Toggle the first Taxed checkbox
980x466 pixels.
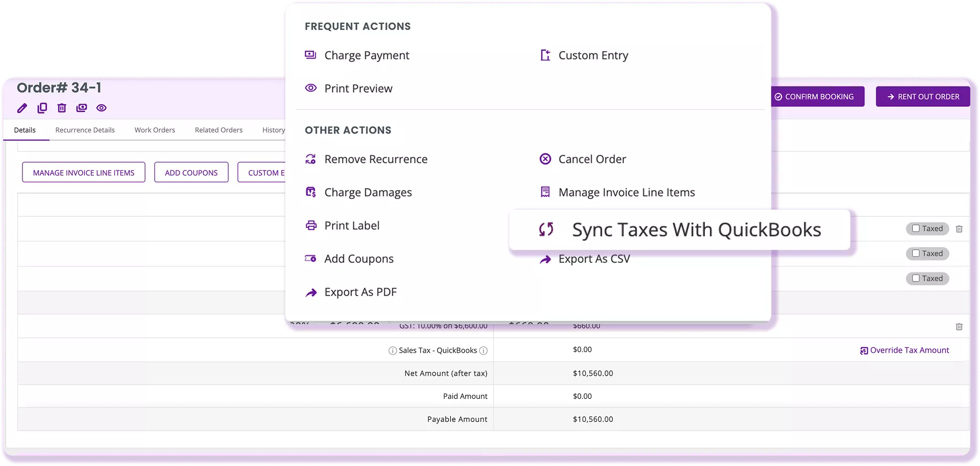[916, 228]
